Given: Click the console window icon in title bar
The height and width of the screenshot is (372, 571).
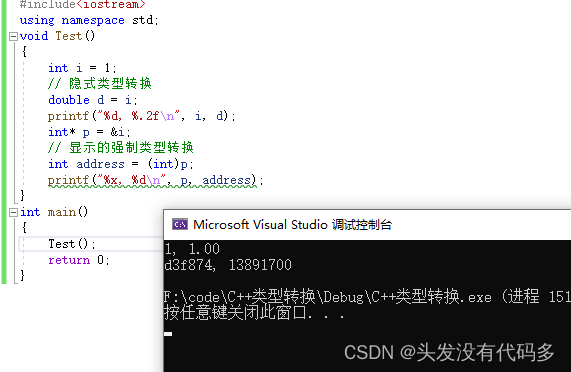Looking at the screenshot, I should pos(180,225).
